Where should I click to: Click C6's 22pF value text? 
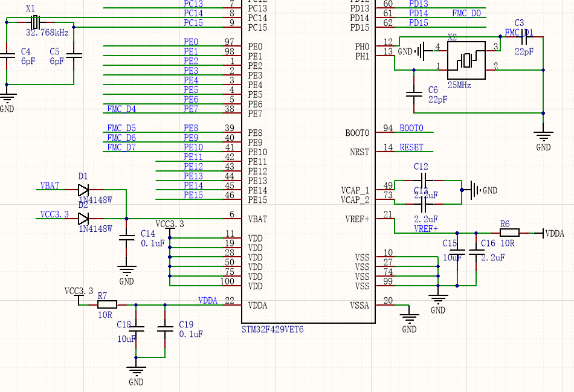click(x=438, y=99)
